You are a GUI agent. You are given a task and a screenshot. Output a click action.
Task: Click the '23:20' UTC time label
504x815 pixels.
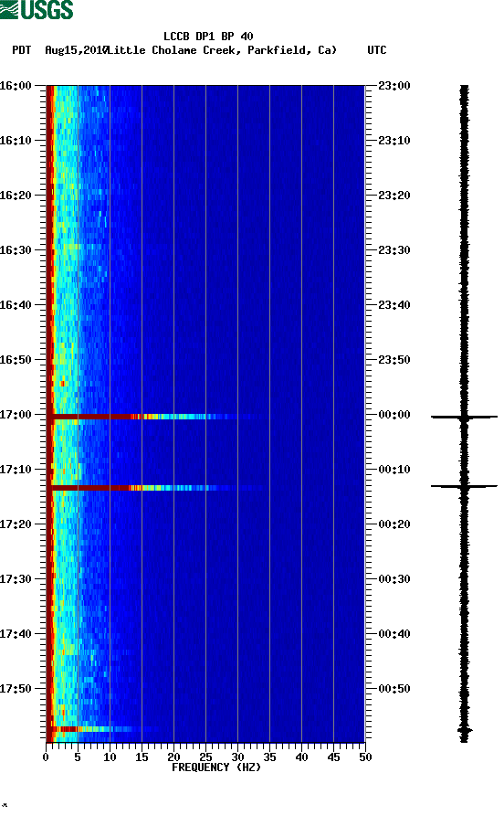click(394, 196)
